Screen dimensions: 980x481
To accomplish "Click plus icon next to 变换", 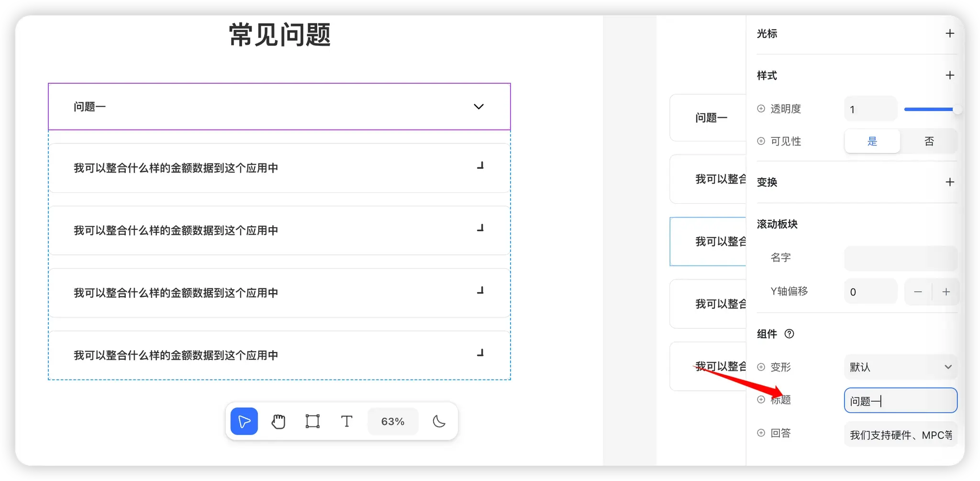I will point(950,182).
